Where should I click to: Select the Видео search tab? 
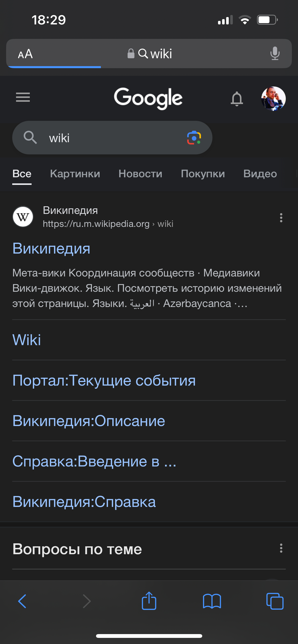click(260, 174)
